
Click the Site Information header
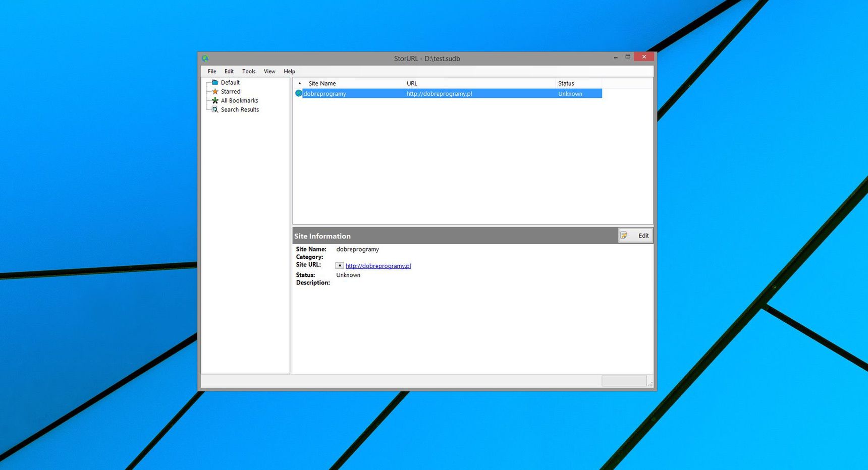click(x=322, y=236)
